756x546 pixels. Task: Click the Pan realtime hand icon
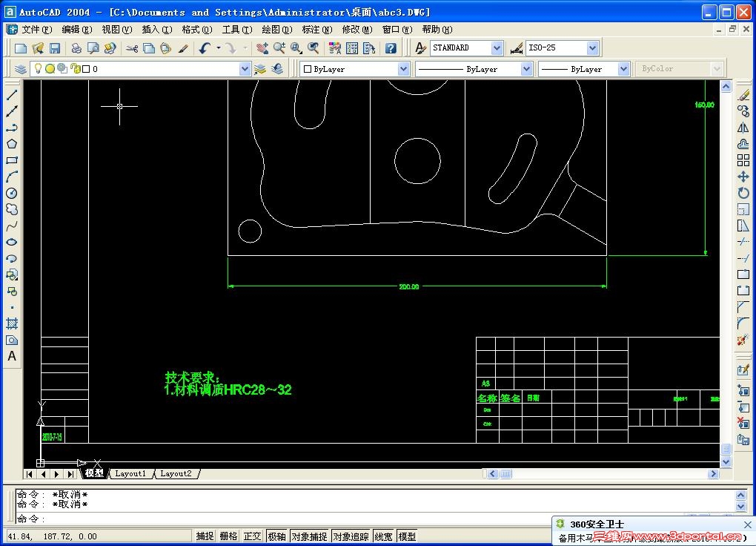[262, 47]
